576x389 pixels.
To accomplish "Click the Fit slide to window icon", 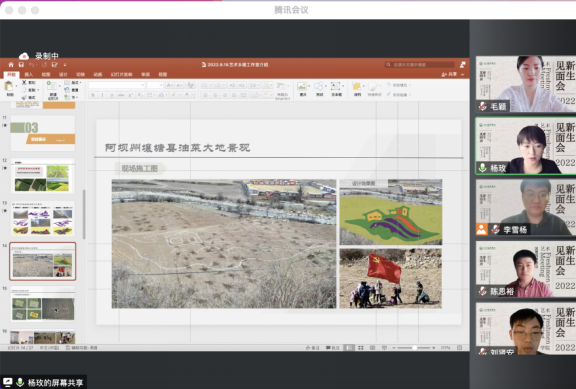I will tap(459, 347).
